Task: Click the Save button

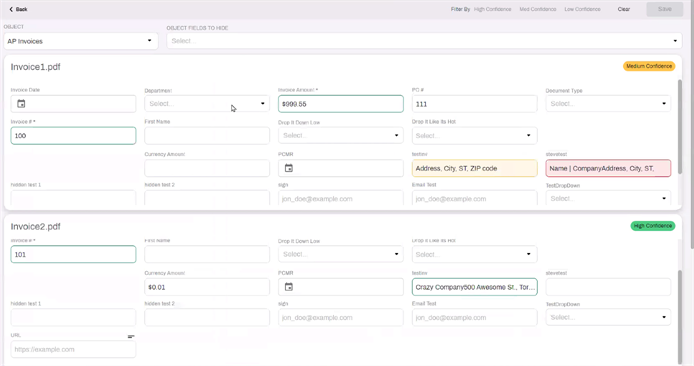Action: click(x=664, y=9)
